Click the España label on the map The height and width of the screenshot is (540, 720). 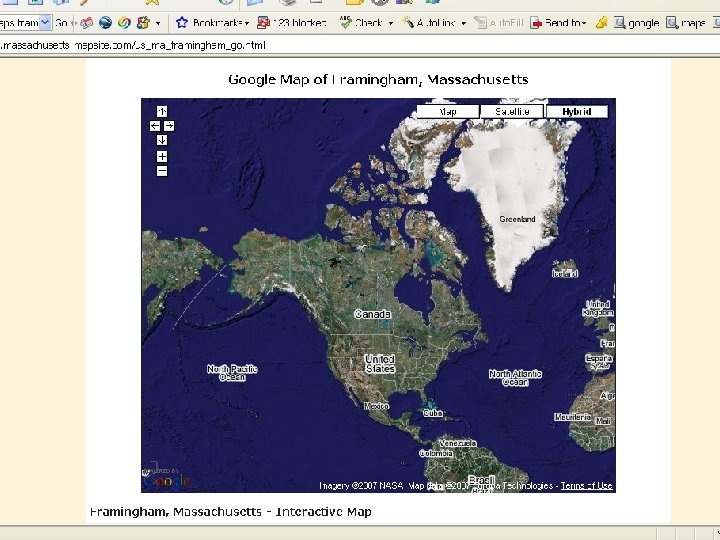click(599, 358)
